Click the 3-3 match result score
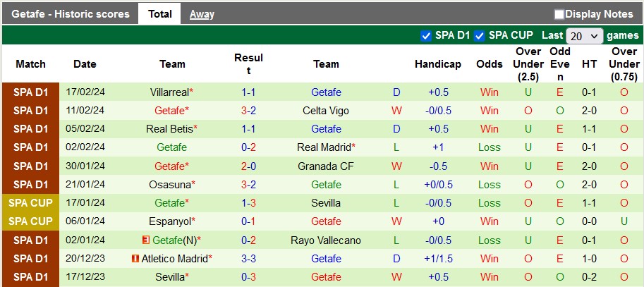Image resolution: width=644 pixels, height=287 pixels. pos(248,259)
